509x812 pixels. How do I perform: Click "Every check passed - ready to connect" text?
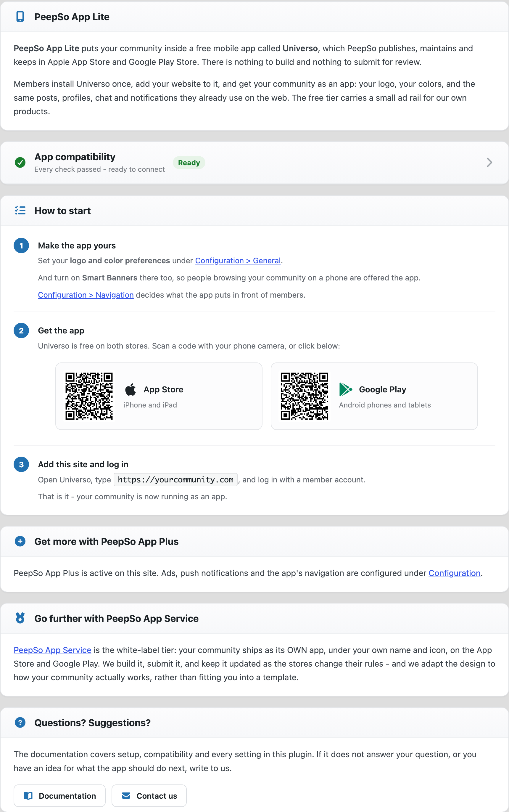[100, 169]
